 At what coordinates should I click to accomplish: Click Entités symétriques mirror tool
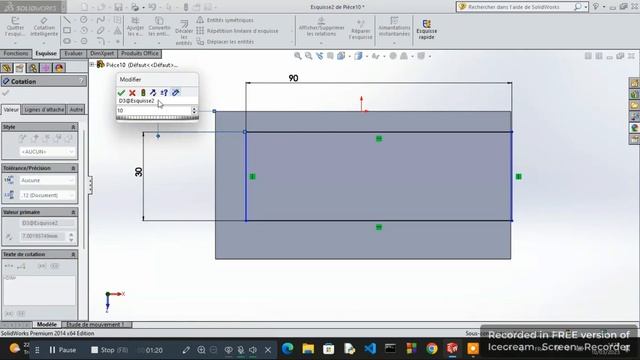coord(225,20)
